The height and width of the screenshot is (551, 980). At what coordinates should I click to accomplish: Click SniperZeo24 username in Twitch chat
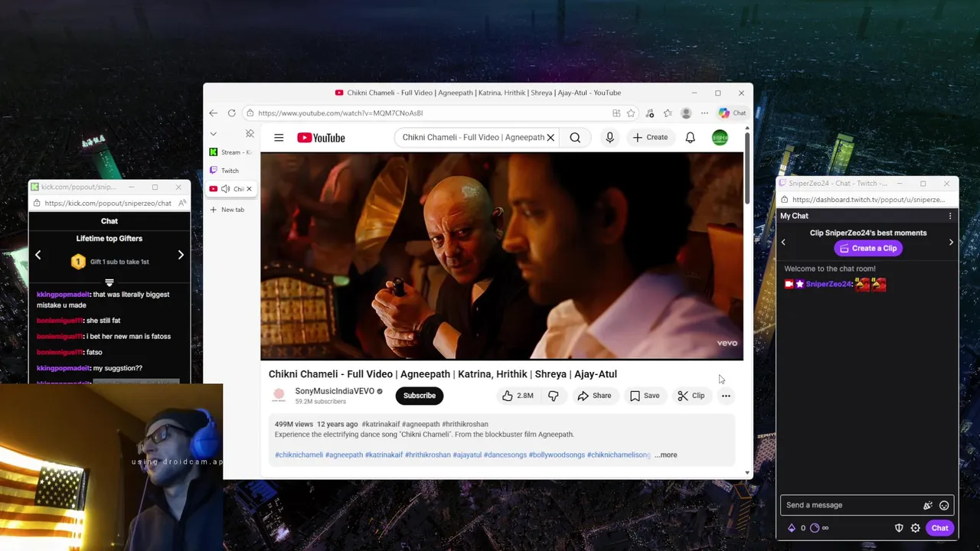pos(828,284)
